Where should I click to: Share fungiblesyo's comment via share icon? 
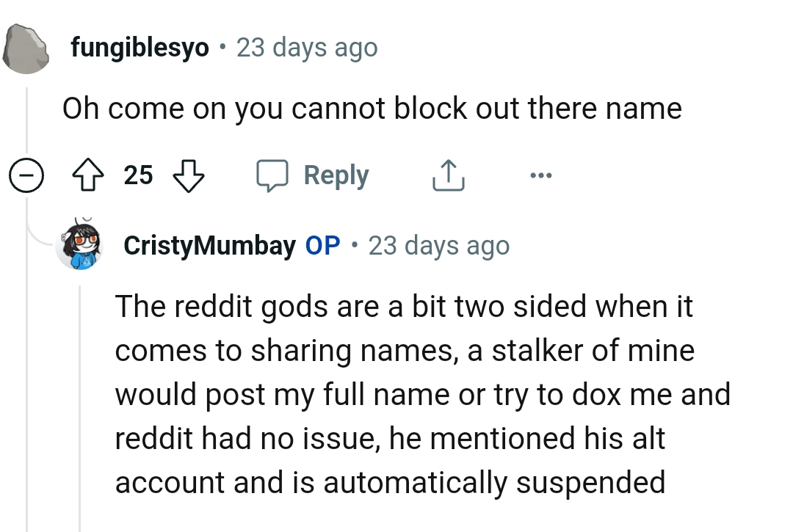pos(447,176)
